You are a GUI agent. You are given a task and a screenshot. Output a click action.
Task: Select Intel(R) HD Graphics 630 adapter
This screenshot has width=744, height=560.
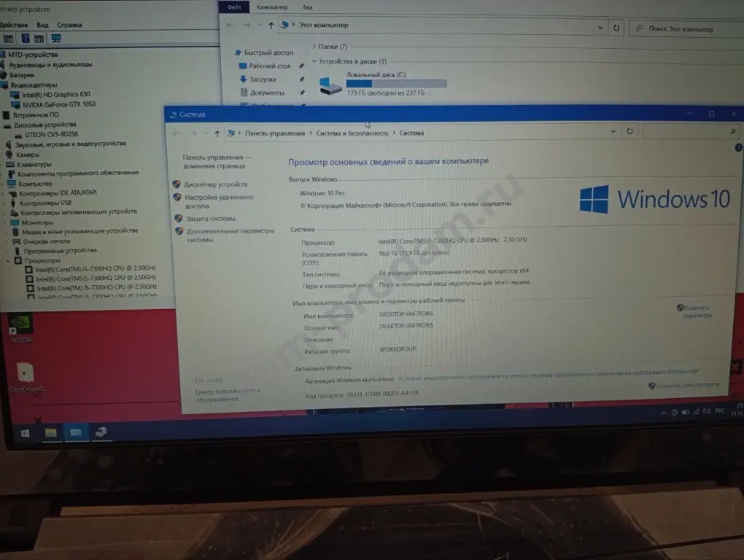56,95
